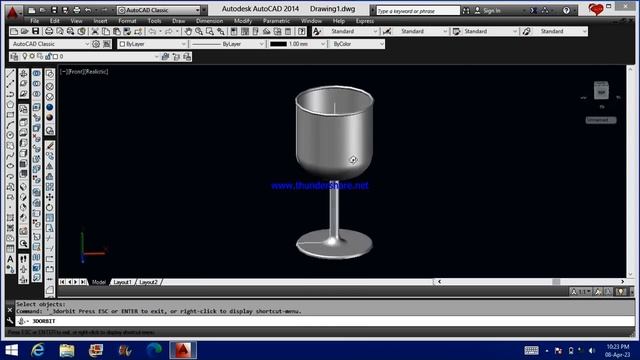640x360 pixels.
Task: Select the Arc draw tool
Action: pyautogui.click(x=11, y=125)
